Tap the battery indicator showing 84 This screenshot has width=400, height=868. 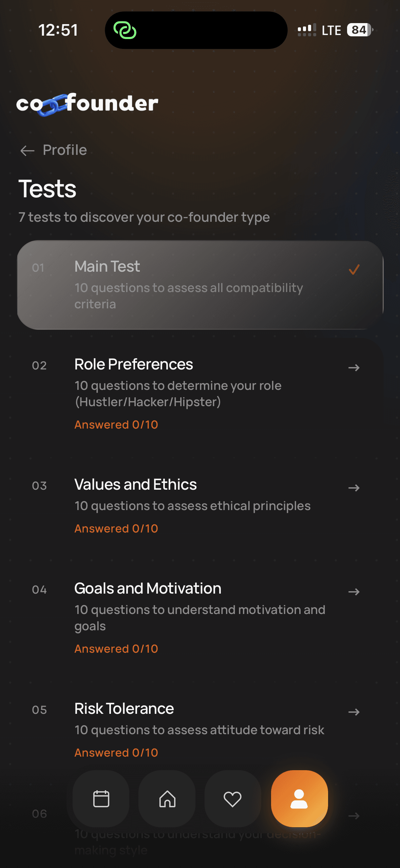[x=360, y=30]
